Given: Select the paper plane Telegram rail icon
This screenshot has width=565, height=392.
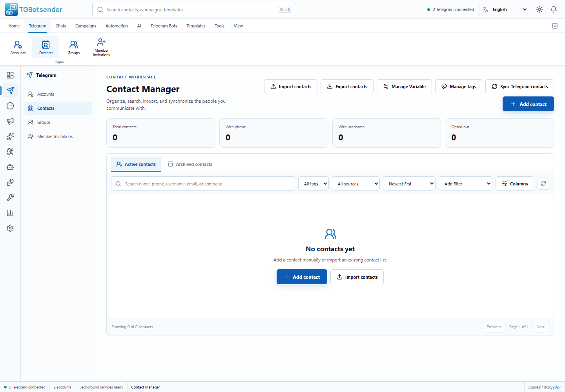Looking at the screenshot, I should coord(10,91).
